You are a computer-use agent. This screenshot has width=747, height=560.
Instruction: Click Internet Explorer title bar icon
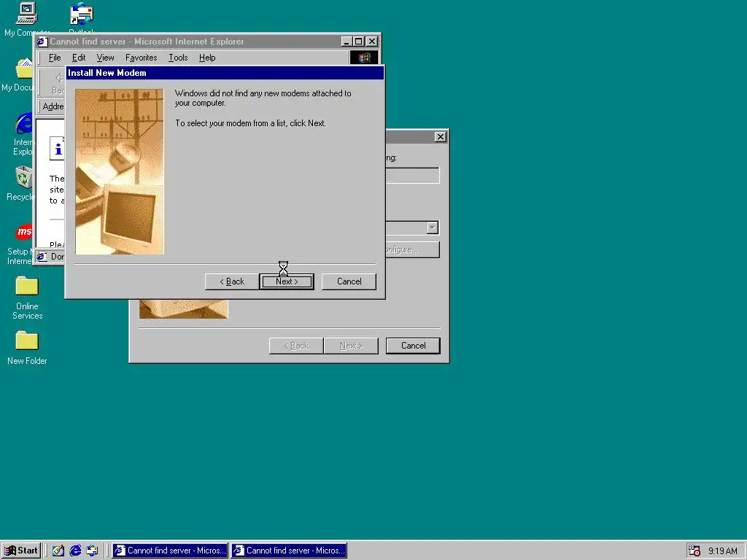click(42, 42)
